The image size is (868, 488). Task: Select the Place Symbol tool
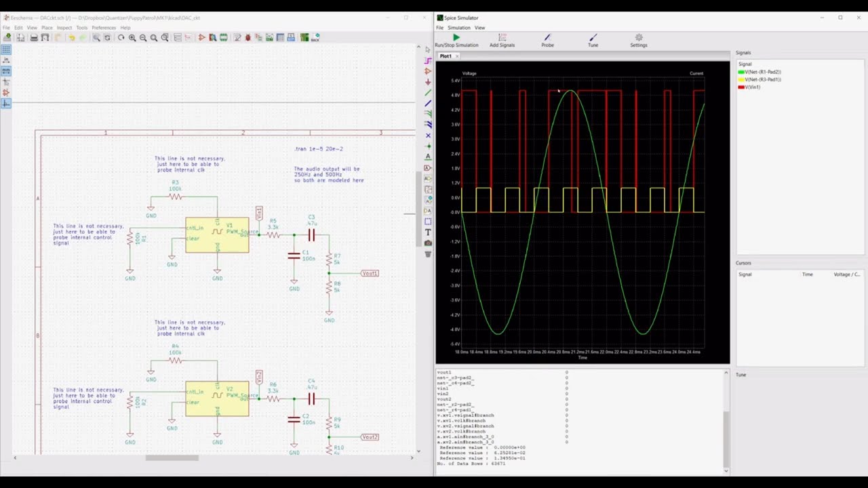(x=427, y=71)
